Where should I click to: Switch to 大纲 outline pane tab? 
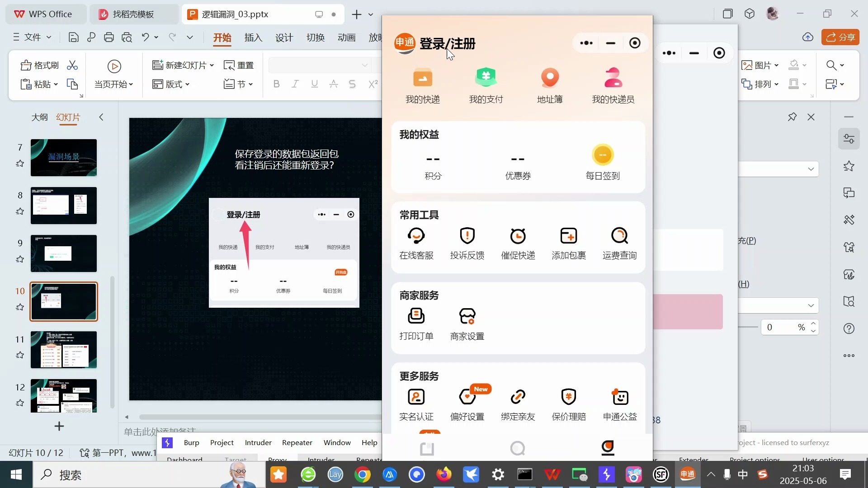click(39, 117)
